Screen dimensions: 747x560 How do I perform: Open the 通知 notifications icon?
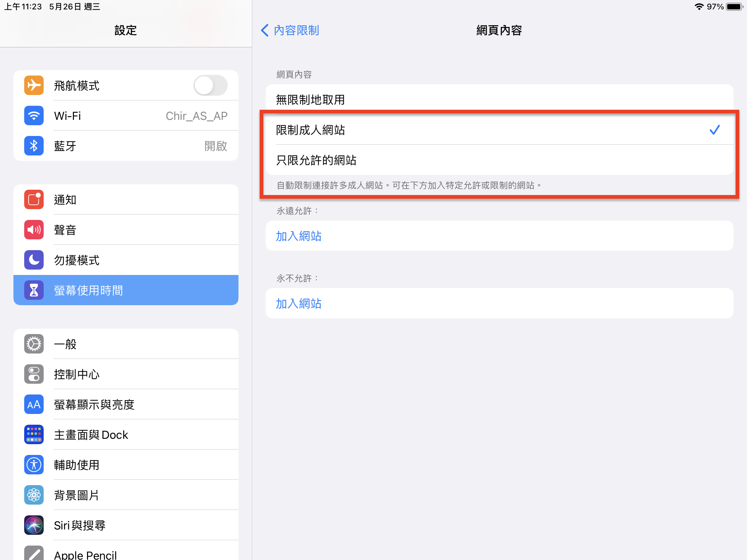(34, 199)
